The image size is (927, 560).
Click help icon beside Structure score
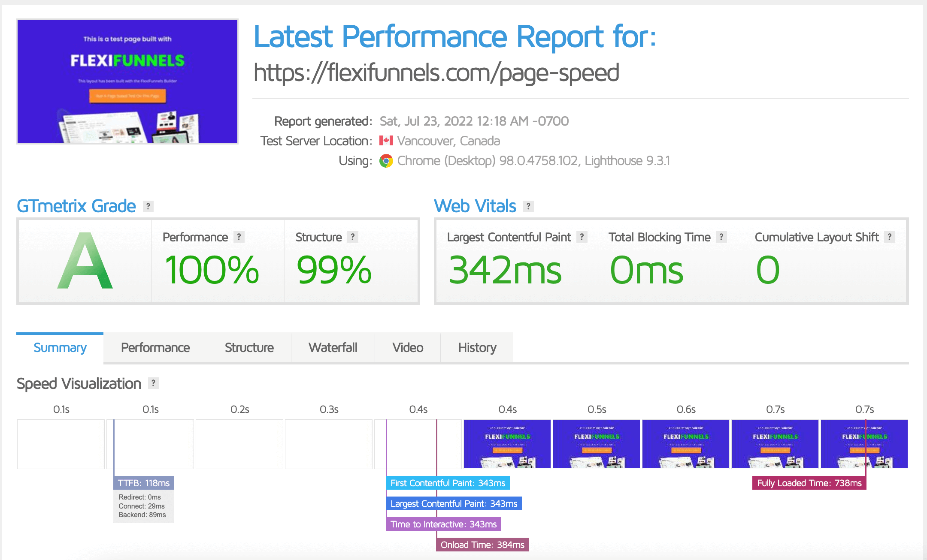[x=353, y=237]
